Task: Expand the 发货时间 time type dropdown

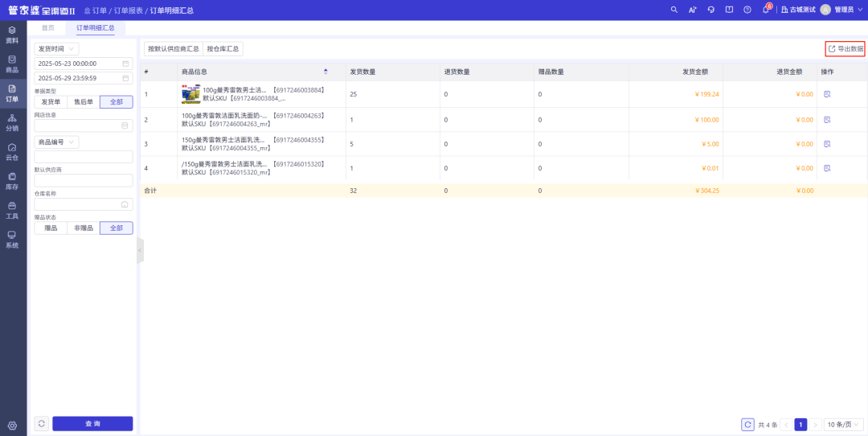Action: 56,49
